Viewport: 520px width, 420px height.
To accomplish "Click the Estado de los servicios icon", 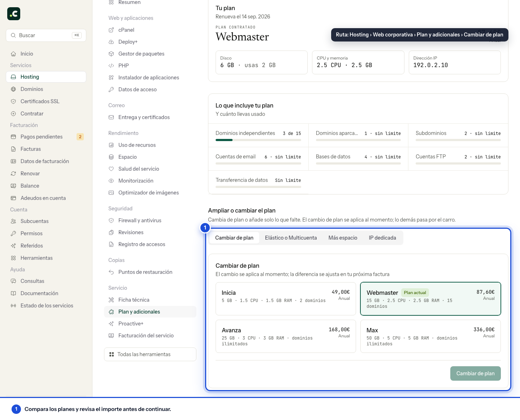I will point(13,306).
